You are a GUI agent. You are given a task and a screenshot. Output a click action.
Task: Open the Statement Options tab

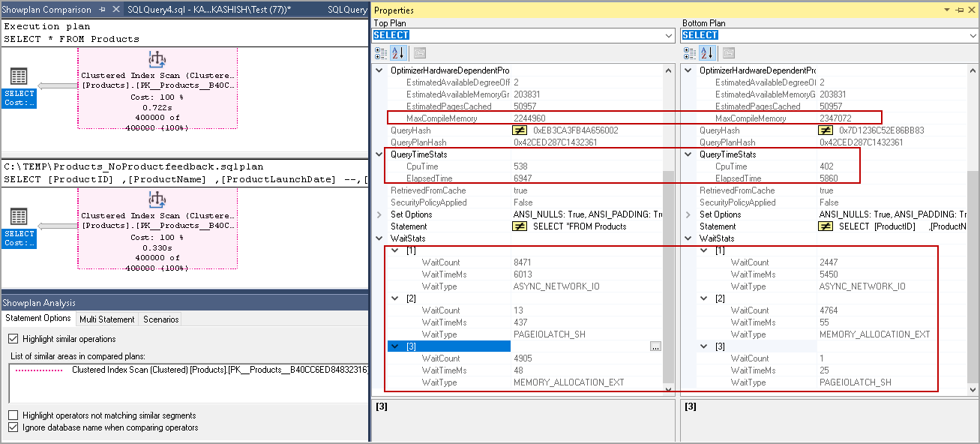pyautogui.click(x=38, y=319)
